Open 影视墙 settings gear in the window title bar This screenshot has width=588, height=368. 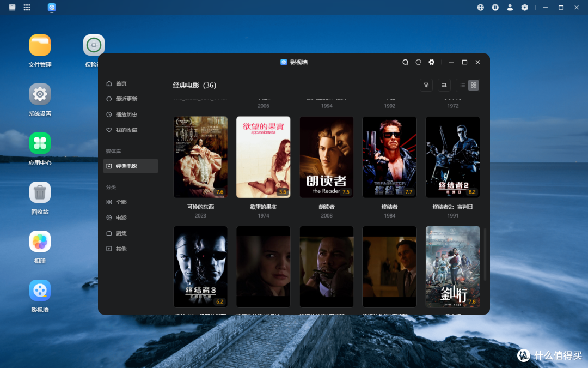pyautogui.click(x=432, y=62)
